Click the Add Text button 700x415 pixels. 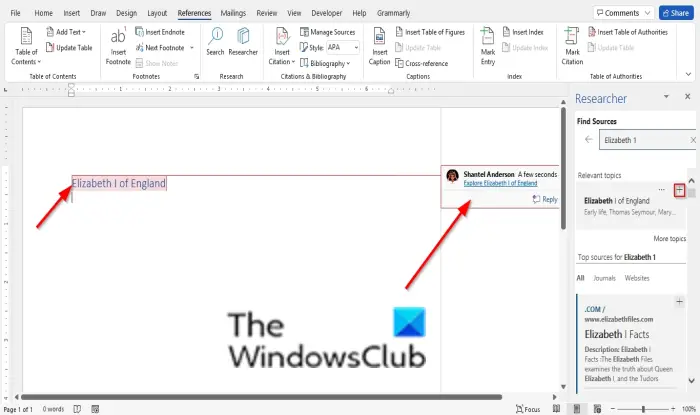coord(65,32)
